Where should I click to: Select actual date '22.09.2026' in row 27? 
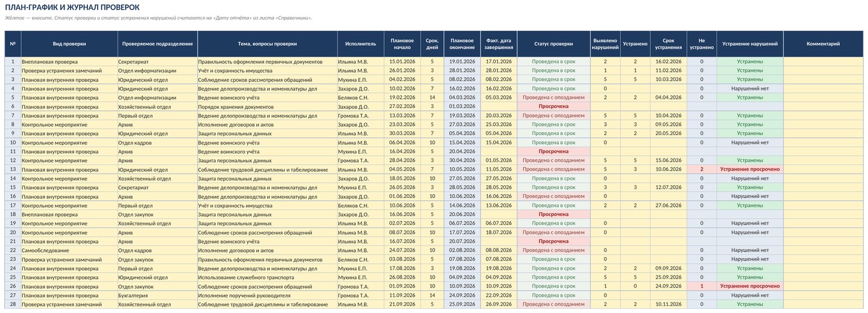pos(498,296)
